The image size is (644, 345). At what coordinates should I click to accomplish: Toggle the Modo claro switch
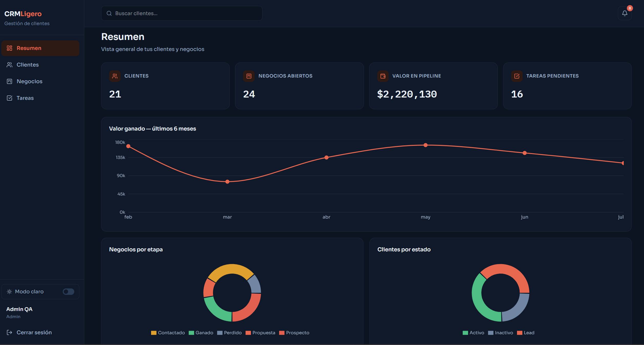coord(68,292)
